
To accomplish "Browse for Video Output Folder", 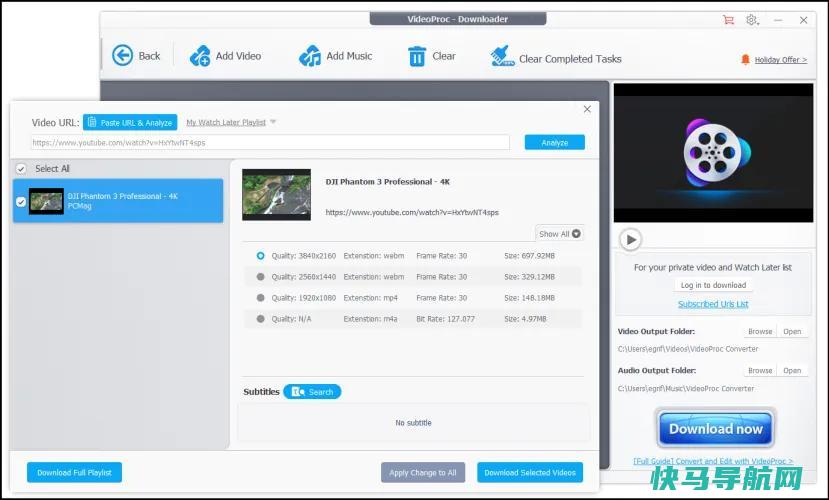I will (760, 331).
